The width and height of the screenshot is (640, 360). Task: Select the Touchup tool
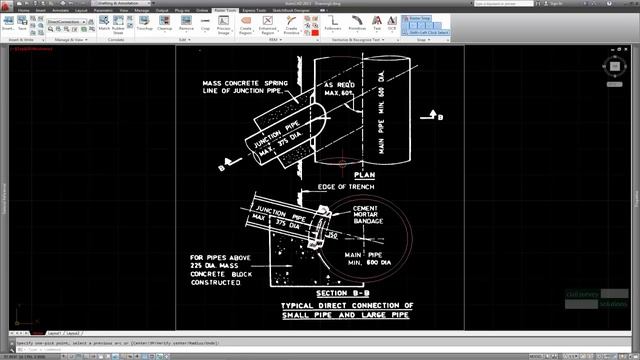click(144, 23)
